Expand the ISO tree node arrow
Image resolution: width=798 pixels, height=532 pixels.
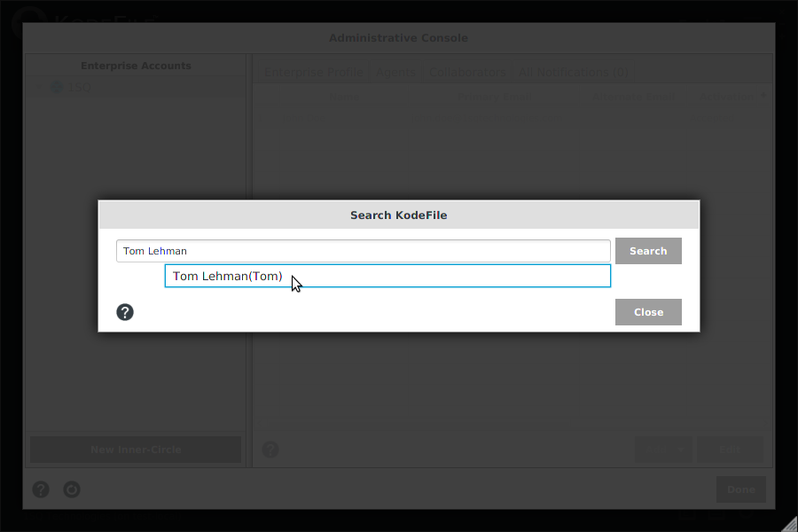click(x=39, y=88)
